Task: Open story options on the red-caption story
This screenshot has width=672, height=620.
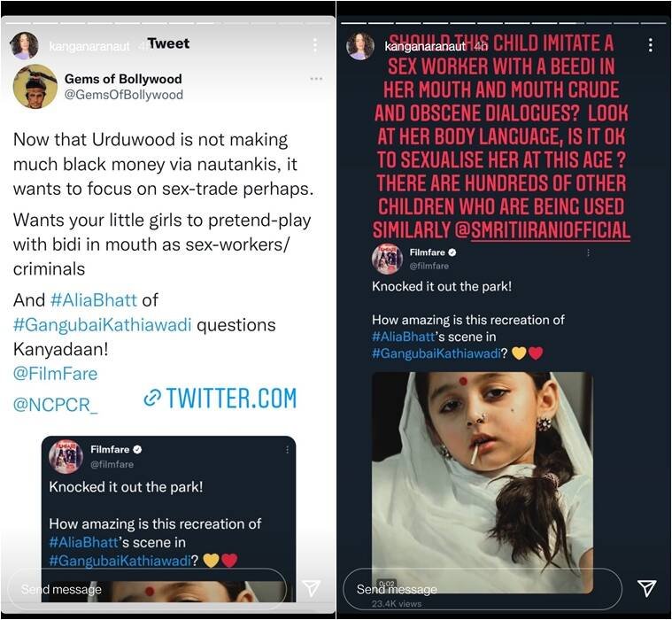Action: pos(650,45)
